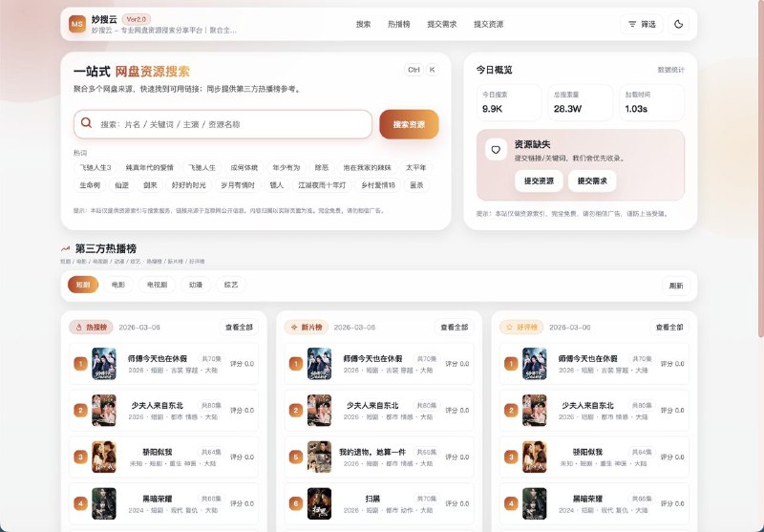The image size is (764, 532).
Task: Open the 筛选 filter menu
Action: 641,24
